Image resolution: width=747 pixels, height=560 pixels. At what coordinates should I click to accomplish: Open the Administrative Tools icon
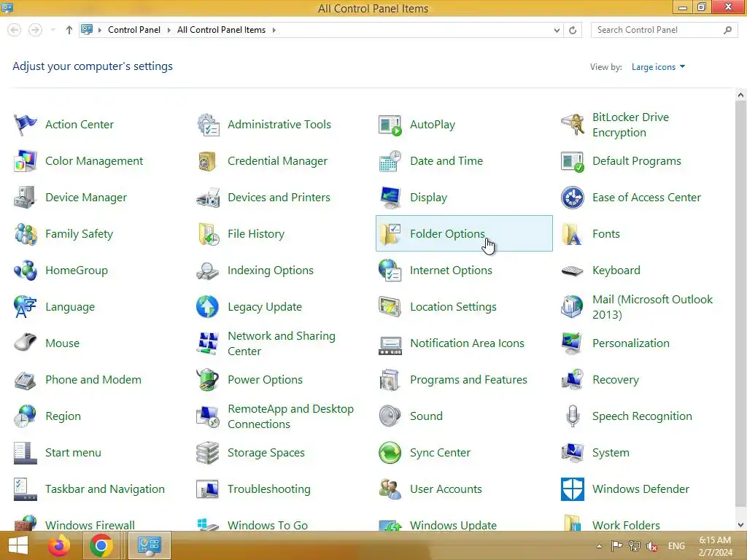coord(208,125)
